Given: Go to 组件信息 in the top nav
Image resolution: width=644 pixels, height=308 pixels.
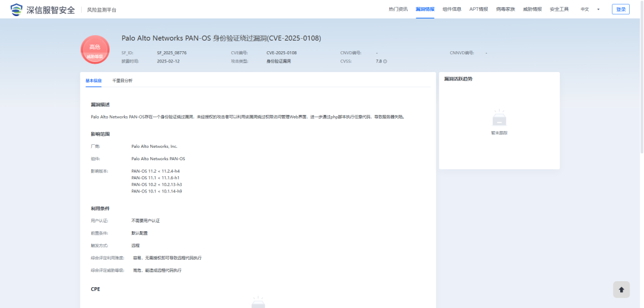Looking at the screenshot, I should (452, 10).
